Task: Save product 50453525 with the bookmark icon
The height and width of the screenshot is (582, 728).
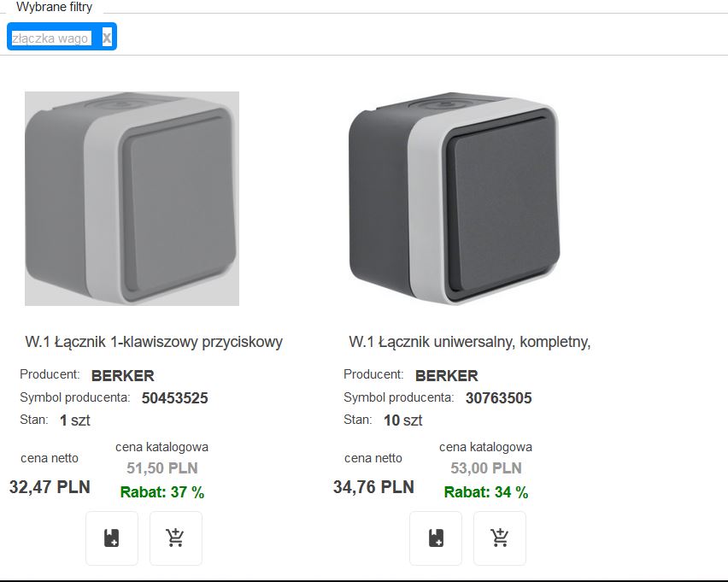Action: point(111,538)
